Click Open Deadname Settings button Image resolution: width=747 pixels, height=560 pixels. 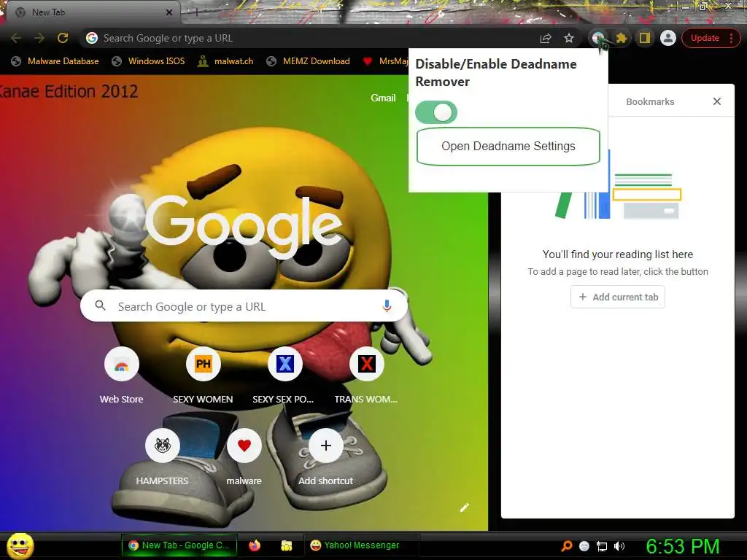[x=508, y=146]
